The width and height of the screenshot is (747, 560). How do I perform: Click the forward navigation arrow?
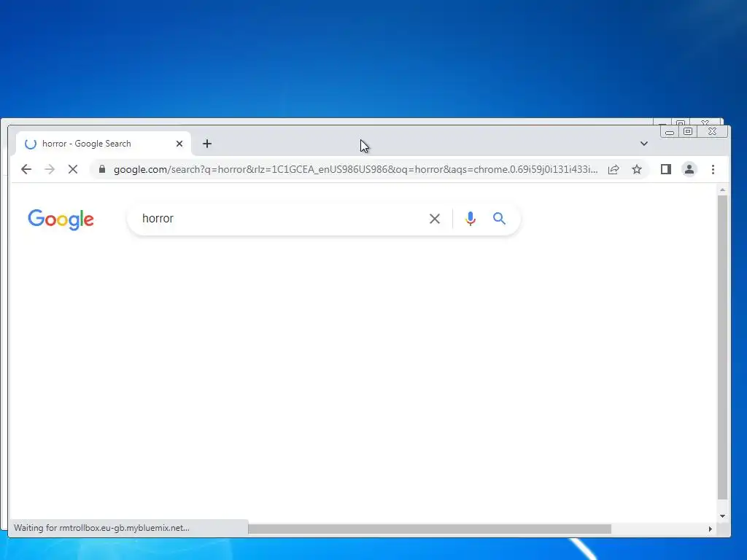[x=50, y=169]
